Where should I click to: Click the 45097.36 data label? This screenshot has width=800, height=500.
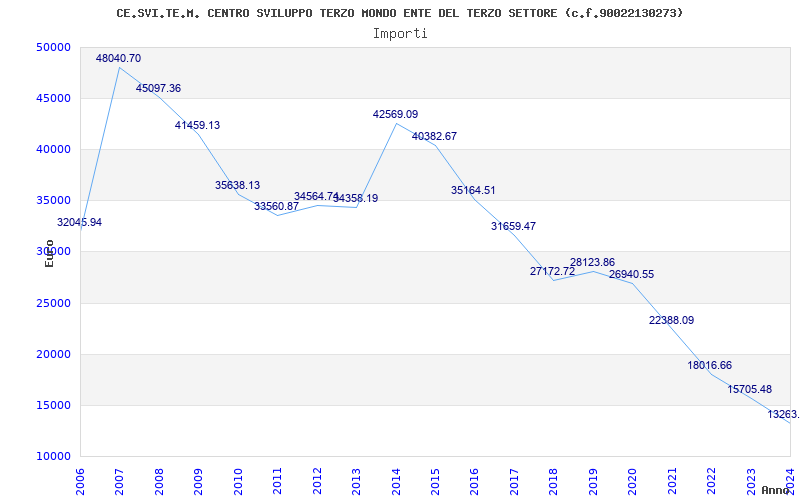tap(158, 89)
